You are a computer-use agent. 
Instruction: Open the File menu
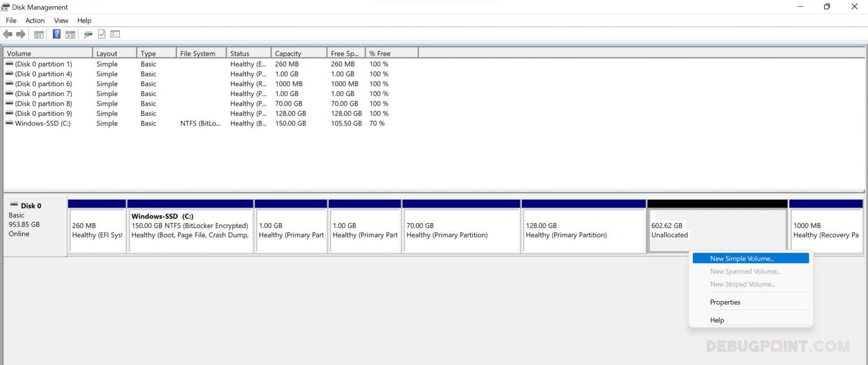(11, 20)
